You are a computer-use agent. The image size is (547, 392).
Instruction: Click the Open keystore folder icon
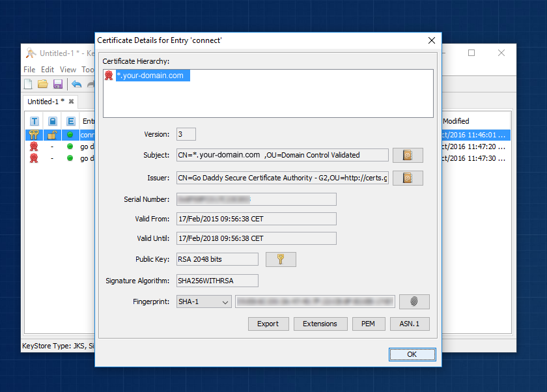tap(42, 84)
